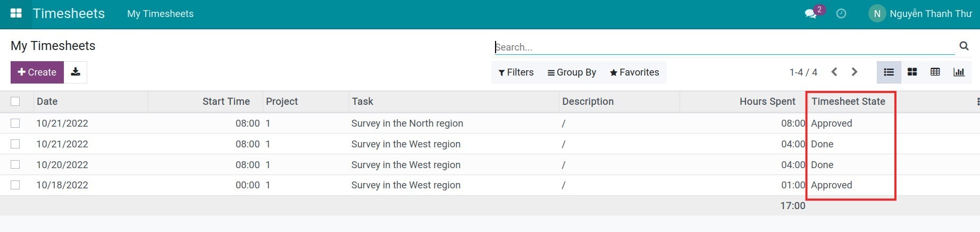Select the list view icon
980x232 pixels.
889,72
